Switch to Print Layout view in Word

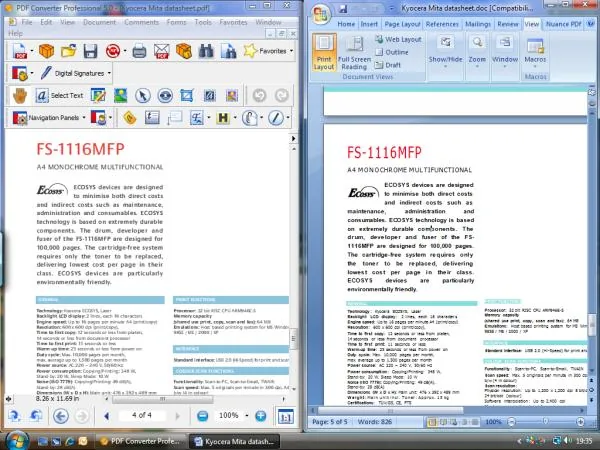[324, 53]
